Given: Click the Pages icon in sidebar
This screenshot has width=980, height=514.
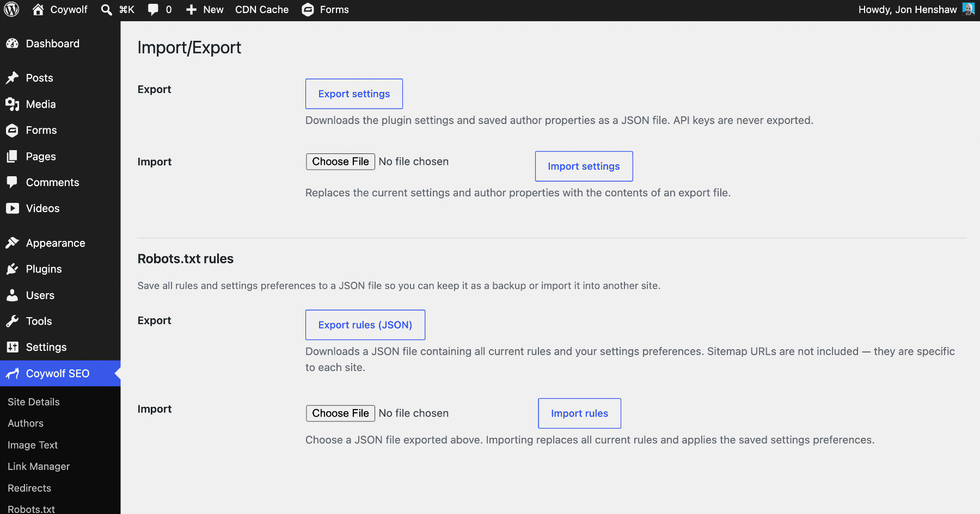Looking at the screenshot, I should [12, 156].
